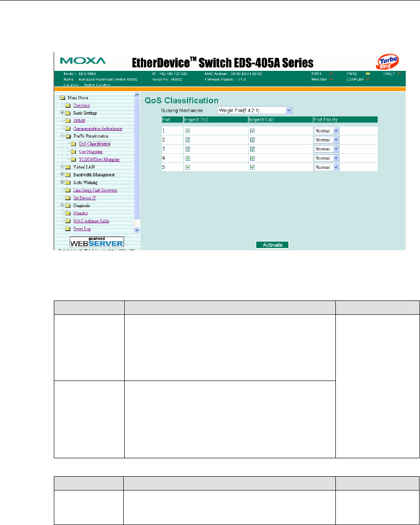Open the TOS/DiffServ Mapping link
420x525 pixels.
tap(99, 159)
